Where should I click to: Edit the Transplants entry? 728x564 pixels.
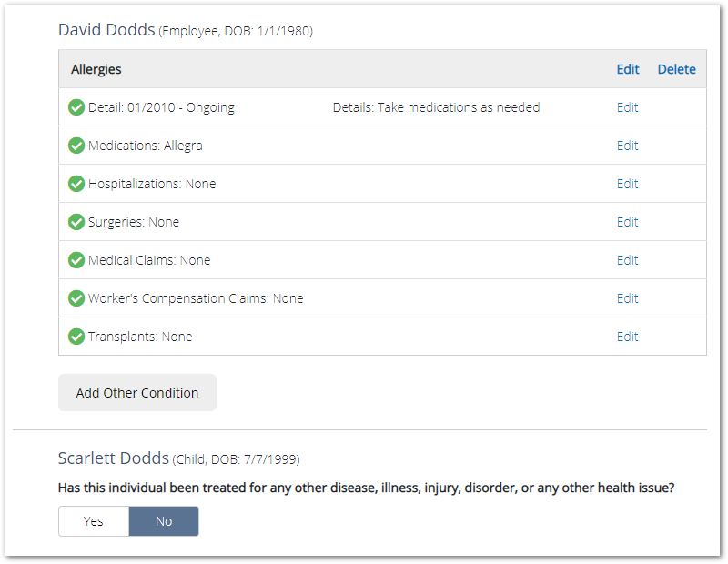pyautogui.click(x=627, y=337)
